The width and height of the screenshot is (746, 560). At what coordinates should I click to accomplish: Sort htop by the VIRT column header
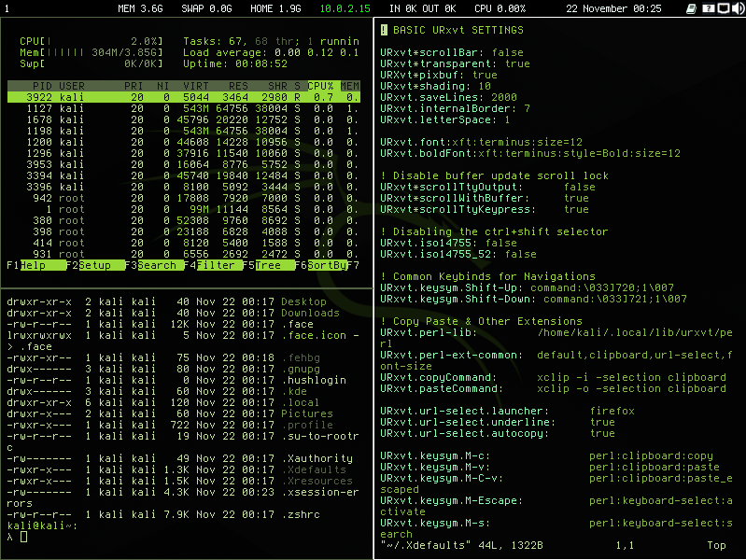pyautogui.click(x=196, y=86)
